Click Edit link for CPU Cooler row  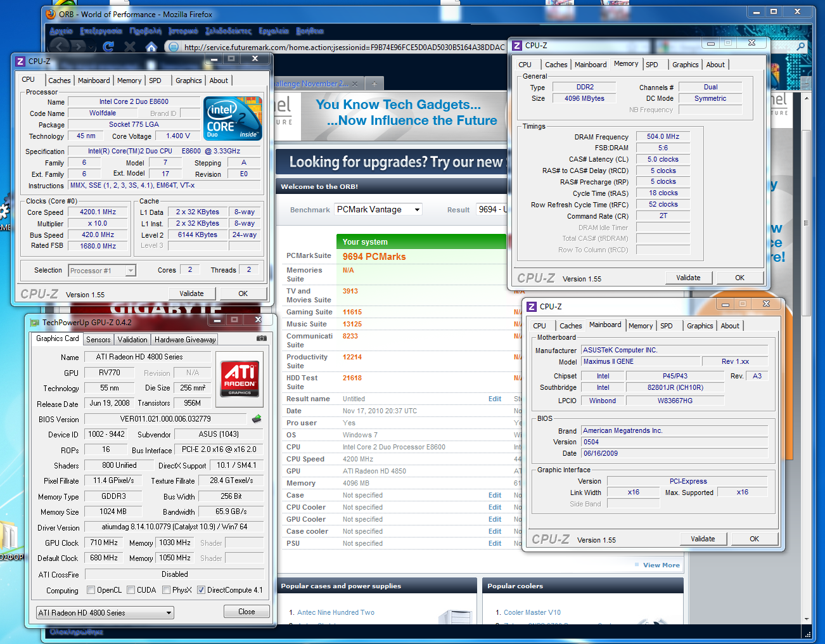495,507
